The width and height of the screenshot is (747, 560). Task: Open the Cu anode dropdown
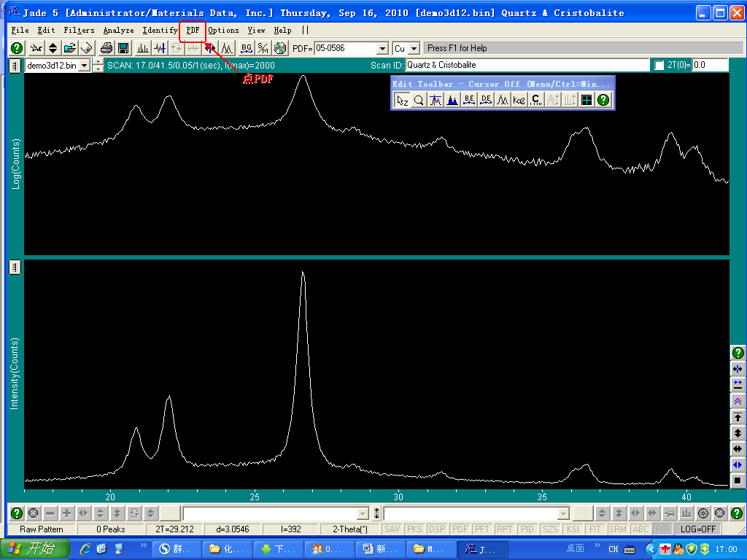coord(414,48)
